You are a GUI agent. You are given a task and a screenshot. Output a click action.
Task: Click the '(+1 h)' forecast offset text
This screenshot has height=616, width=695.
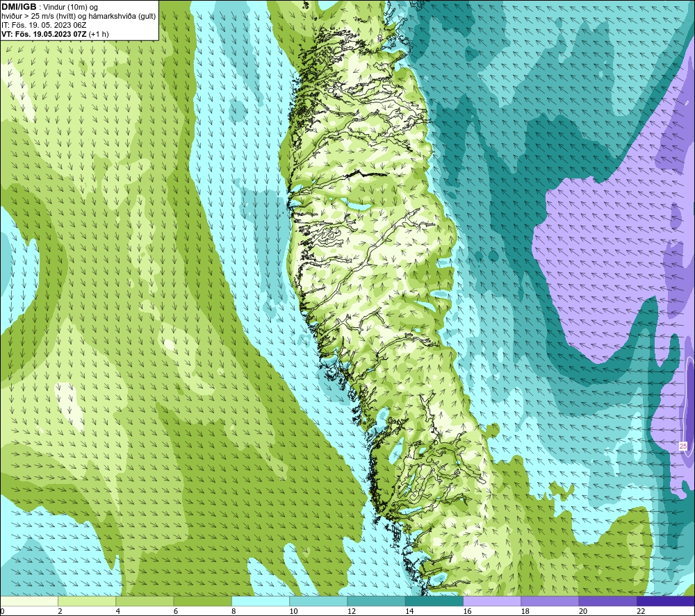[99, 34]
